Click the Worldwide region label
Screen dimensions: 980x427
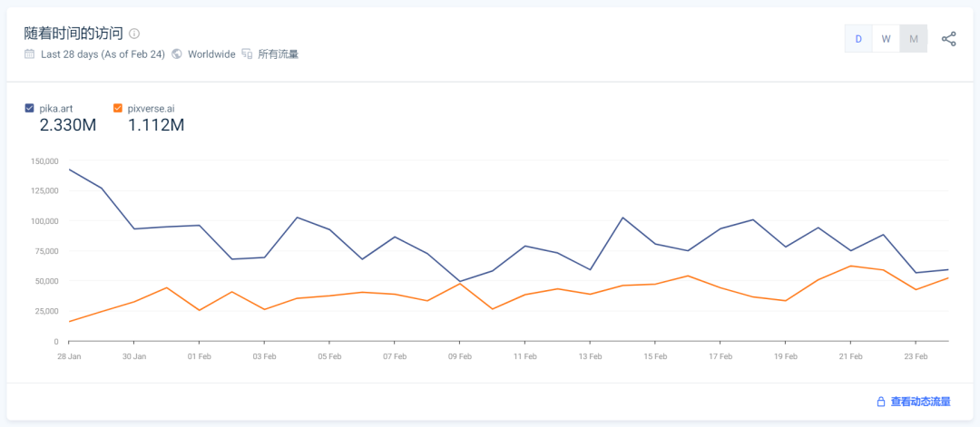click(x=211, y=54)
